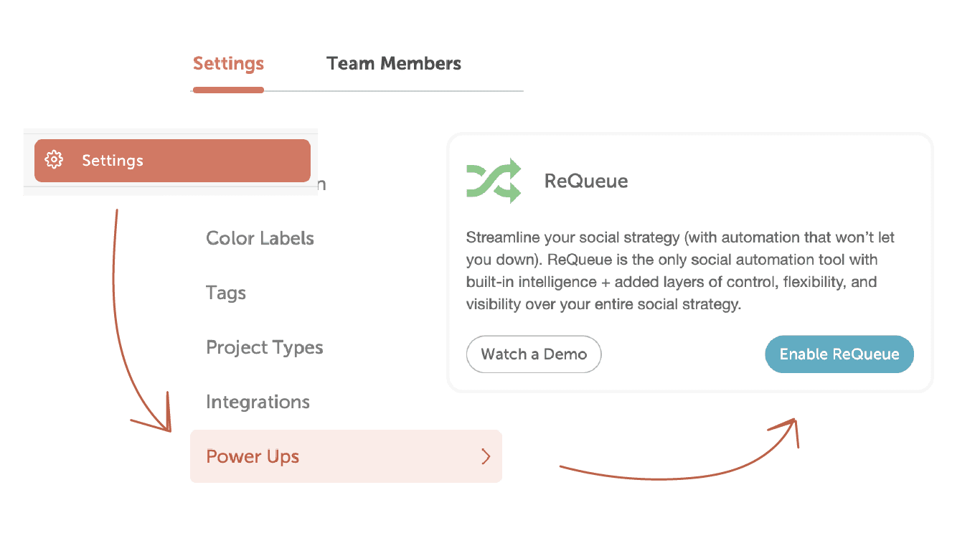Screen dimensions: 980x551
Task: Open the Team Members tab
Action: coord(393,64)
